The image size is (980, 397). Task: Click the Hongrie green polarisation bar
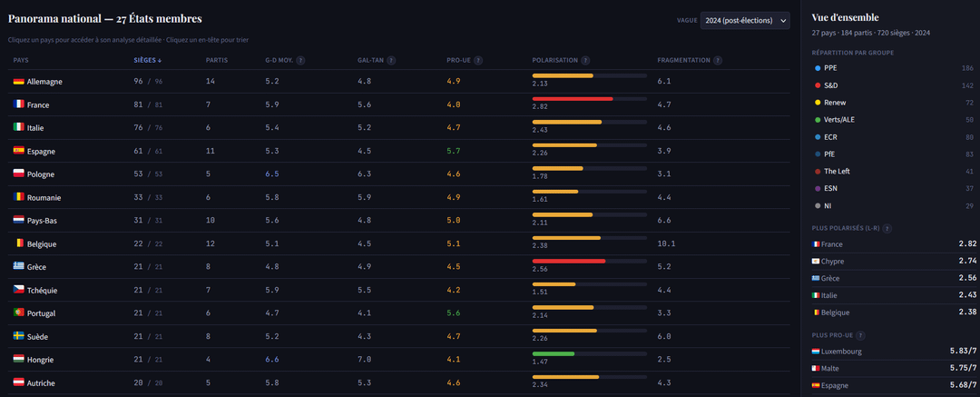click(x=554, y=354)
